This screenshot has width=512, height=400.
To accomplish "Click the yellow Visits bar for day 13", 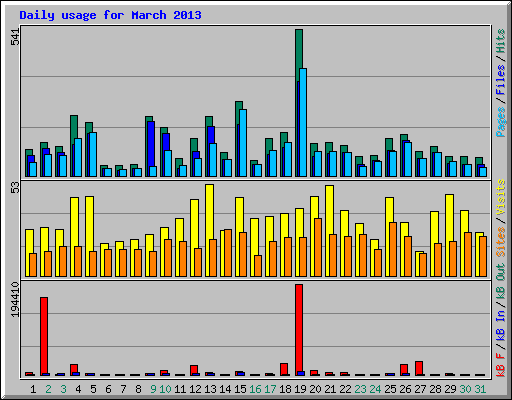I will click(x=210, y=212).
